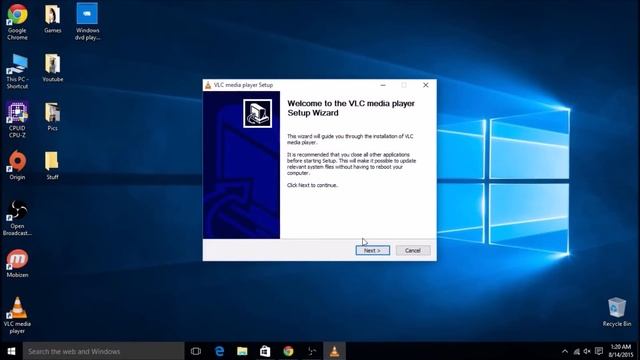Screen dimensions: 640x360
Task: Close the VLC media player Setup window
Action: [x=425, y=85]
